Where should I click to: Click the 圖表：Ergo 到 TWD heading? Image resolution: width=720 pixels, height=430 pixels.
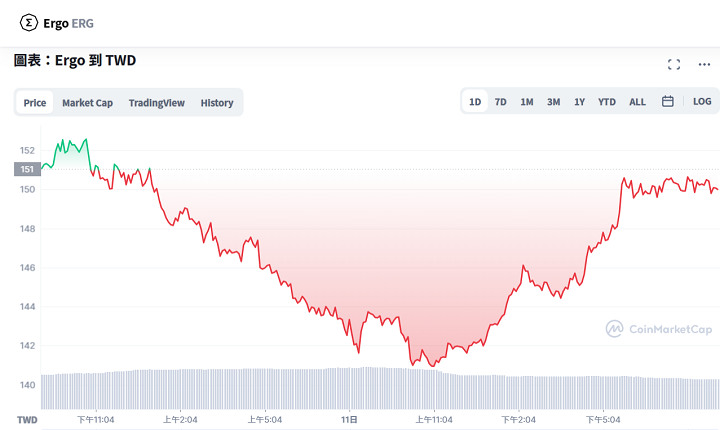(75, 60)
